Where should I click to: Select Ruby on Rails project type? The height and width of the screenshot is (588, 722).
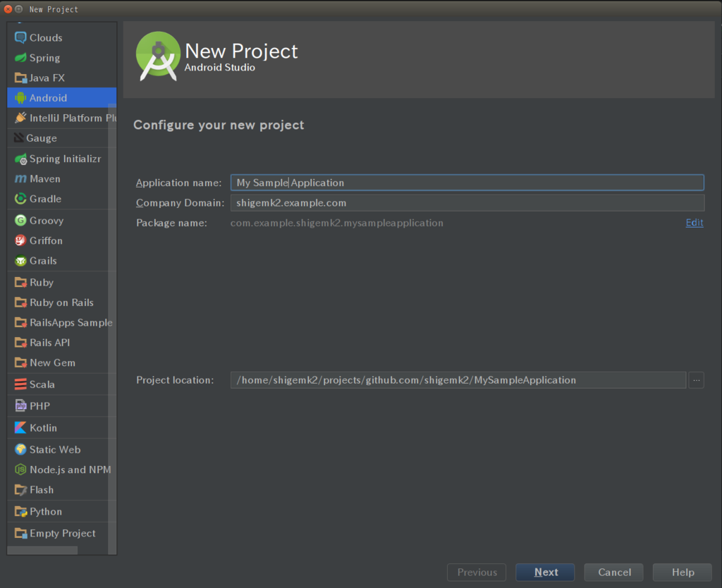pyautogui.click(x=61, y=302)
